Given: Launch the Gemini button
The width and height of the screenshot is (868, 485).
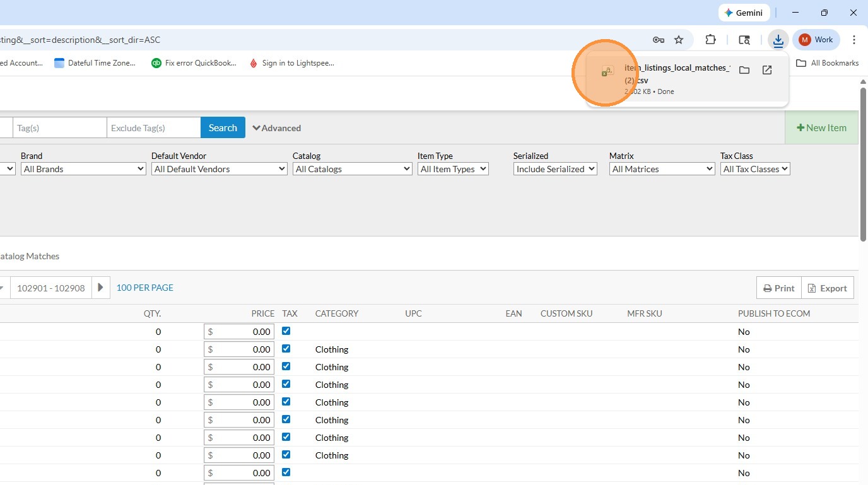Looking at the screenshot, I should [744, 13].
